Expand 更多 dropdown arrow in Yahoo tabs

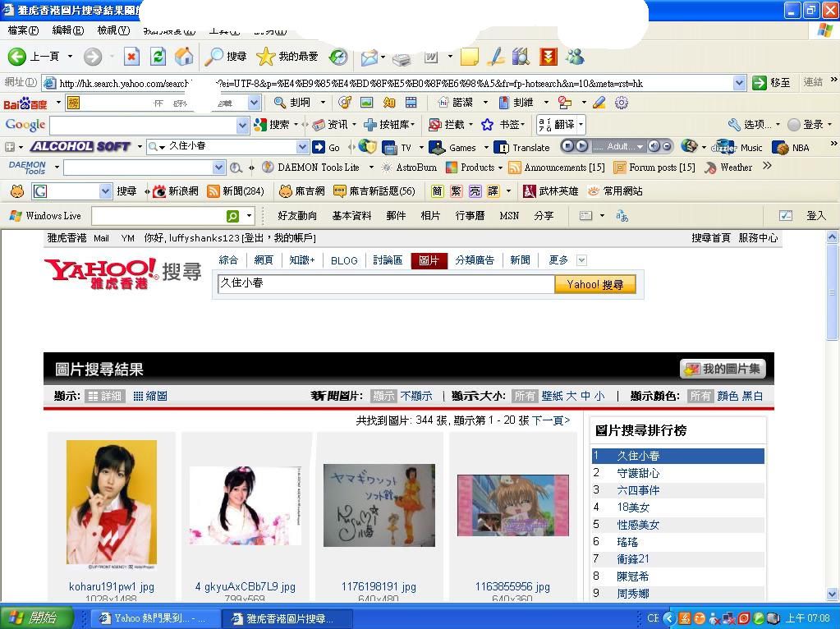pos(582,260)
